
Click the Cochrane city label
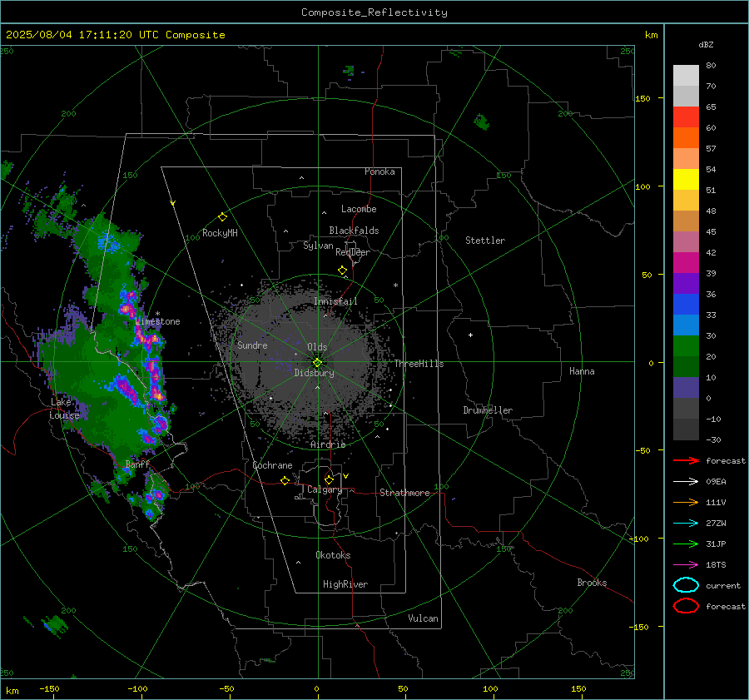[272, 465]
